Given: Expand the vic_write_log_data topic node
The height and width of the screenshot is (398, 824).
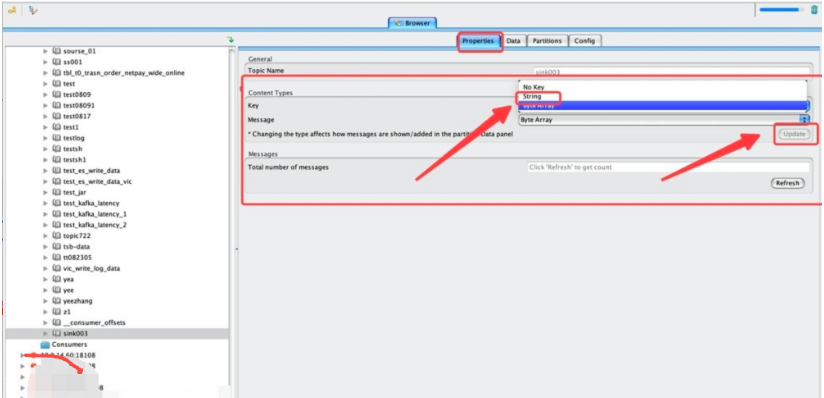Looking at the screenshot, I should coord(46,268).
